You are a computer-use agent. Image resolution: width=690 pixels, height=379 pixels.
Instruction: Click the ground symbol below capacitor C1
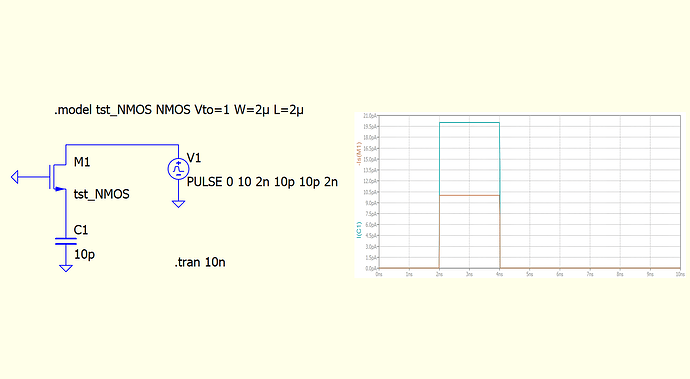[x=66, y=268]
